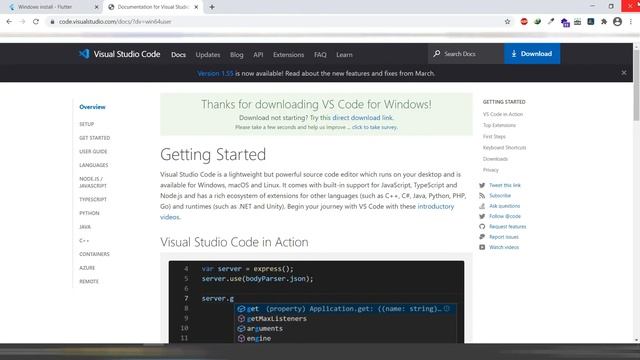Select the Documentation for Visual Studio tab
The width and height of the screenshot is (640, 360).
click(x=153, y=7)
